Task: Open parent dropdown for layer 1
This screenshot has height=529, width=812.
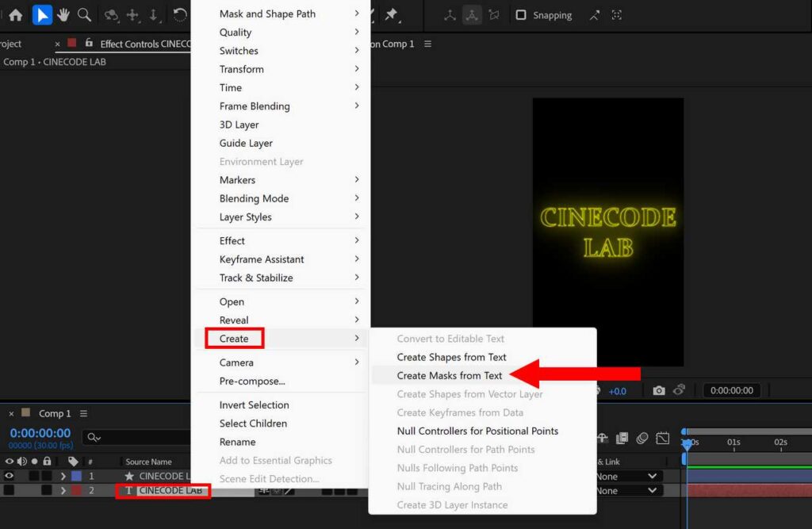Action: (628, 476)
